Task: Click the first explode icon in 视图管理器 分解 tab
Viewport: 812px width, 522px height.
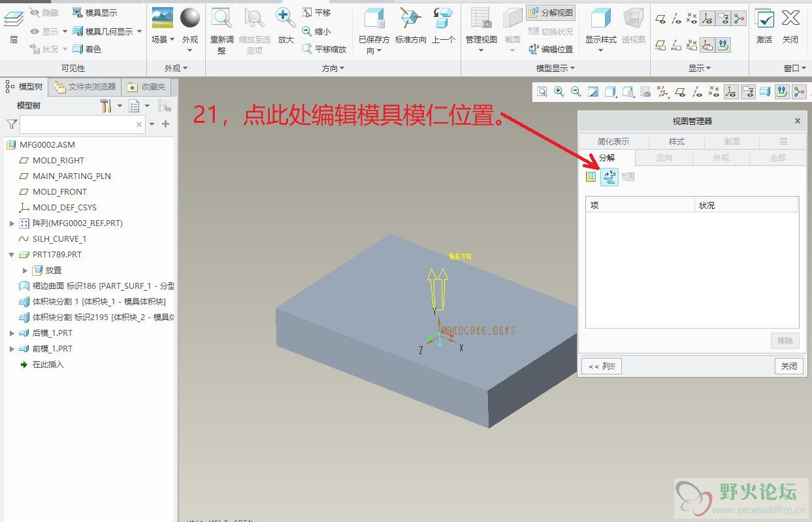Action: coord(591,177)
